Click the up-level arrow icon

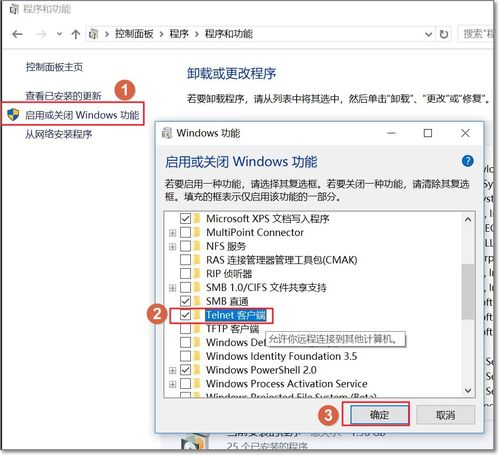(76, 34)
